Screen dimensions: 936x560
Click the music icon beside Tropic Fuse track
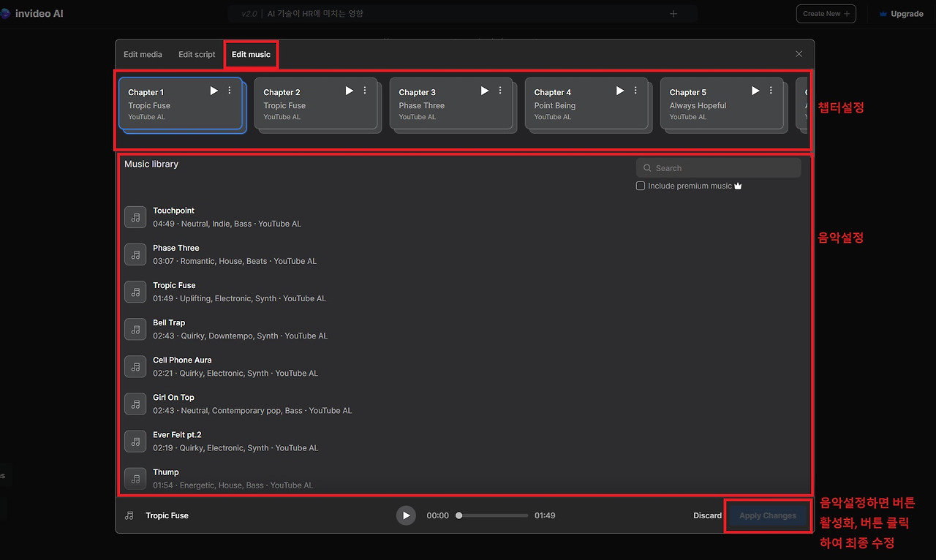(135, 291)
